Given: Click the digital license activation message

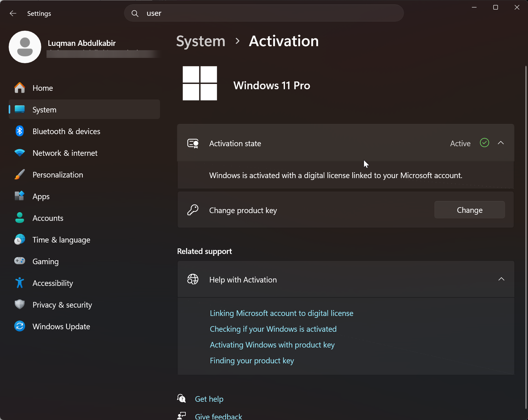Looking at the screenshot, I should 336,175.
